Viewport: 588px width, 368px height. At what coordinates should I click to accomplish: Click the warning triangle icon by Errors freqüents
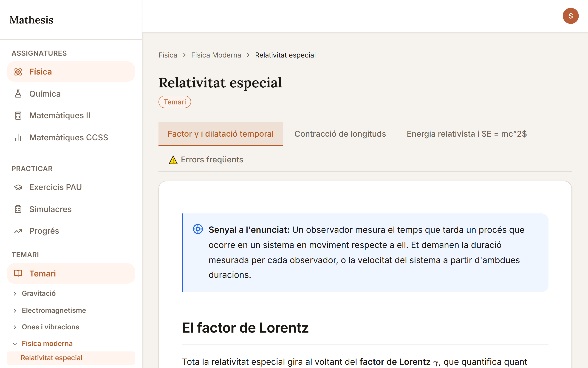173,160
